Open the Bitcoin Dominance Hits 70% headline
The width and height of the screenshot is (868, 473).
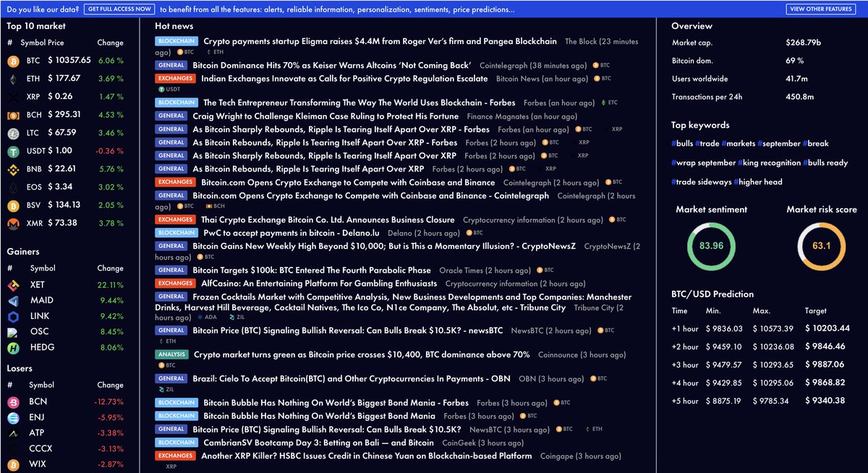[332, 66]
